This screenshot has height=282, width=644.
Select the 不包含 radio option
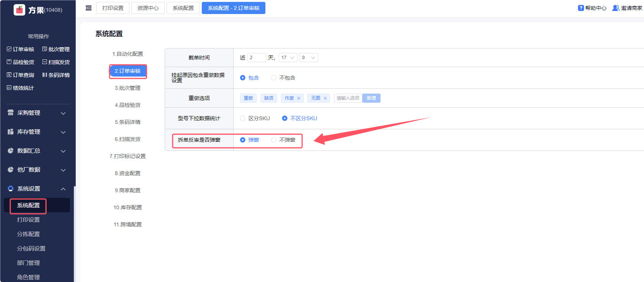(x=274, y=78)
